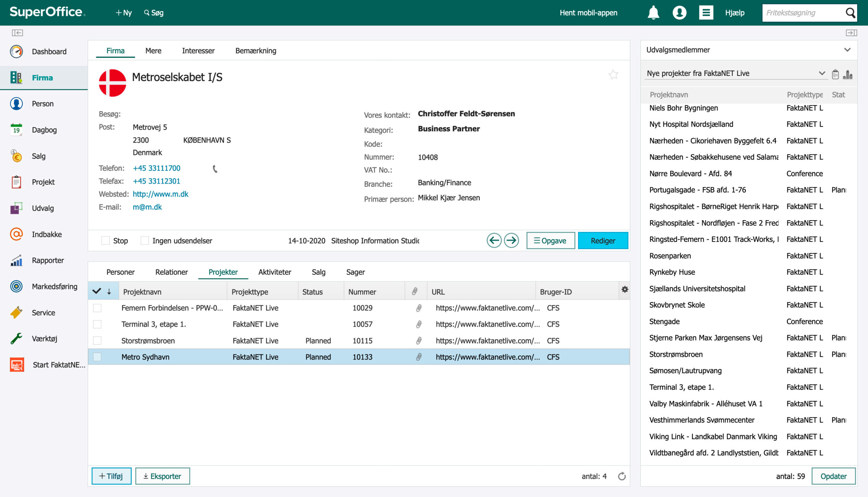This screenshot has height=497, width=868.
Task: Click the Rediger button
Action: (x=603, y=241)
